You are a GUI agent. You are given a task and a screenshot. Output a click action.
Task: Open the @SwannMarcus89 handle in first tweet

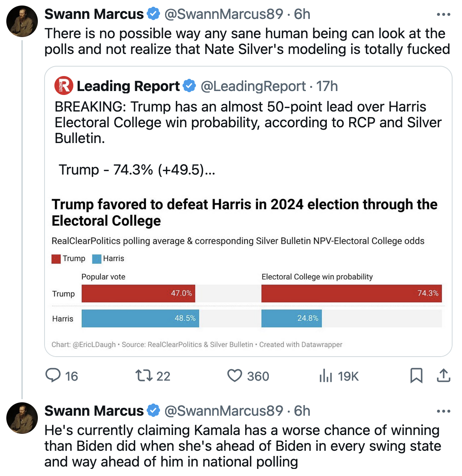[224, 14]
